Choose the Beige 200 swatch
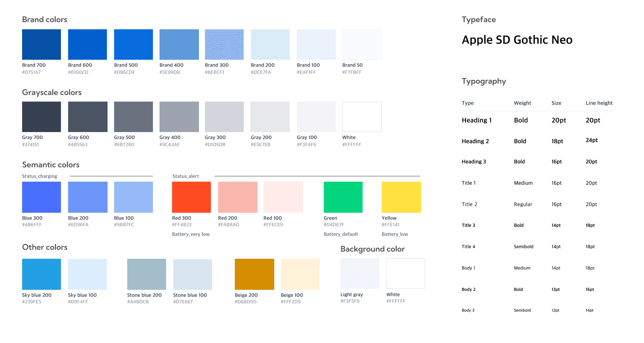The width and height of the screenshot is (644, 343). click(254, 274)
